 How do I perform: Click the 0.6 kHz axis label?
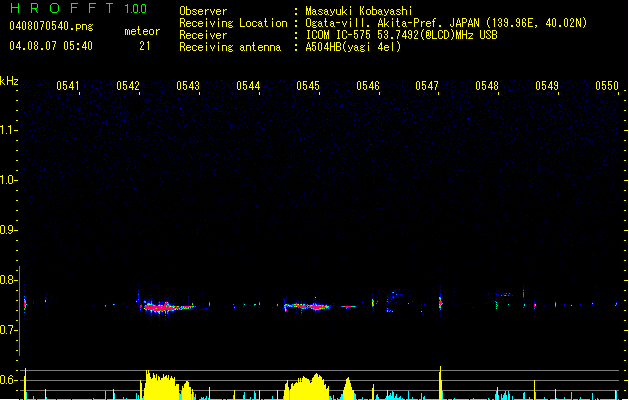click(x=8, y=380)
